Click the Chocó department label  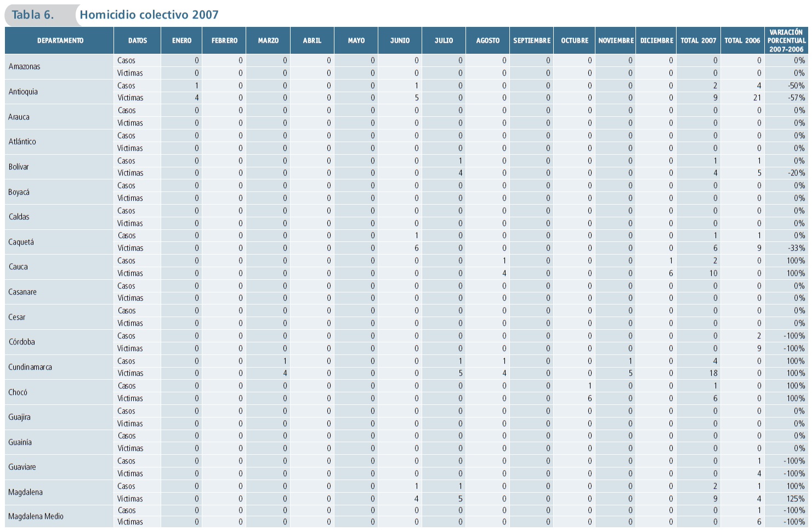18,392
